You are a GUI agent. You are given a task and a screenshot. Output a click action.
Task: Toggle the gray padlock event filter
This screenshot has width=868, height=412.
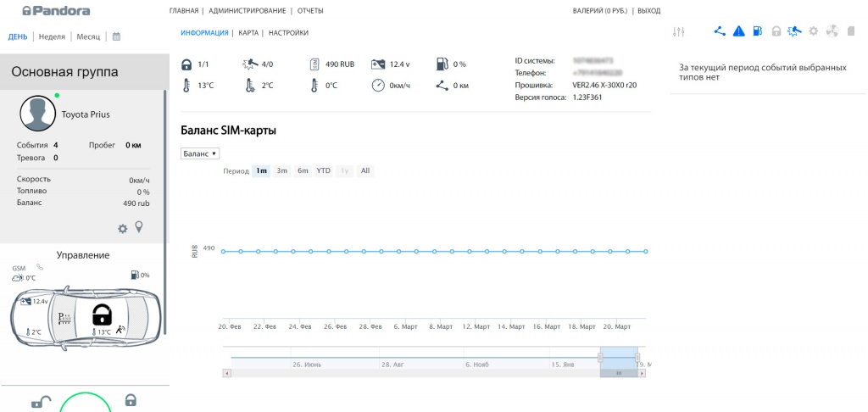pos(776,32)
